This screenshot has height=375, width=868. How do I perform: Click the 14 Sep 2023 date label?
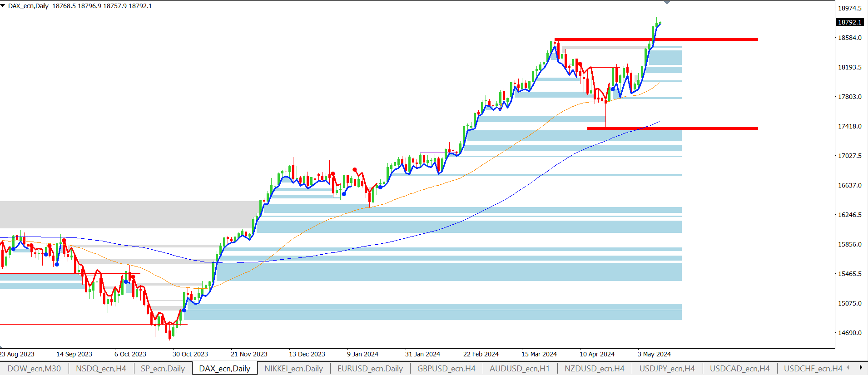[74, 354]
